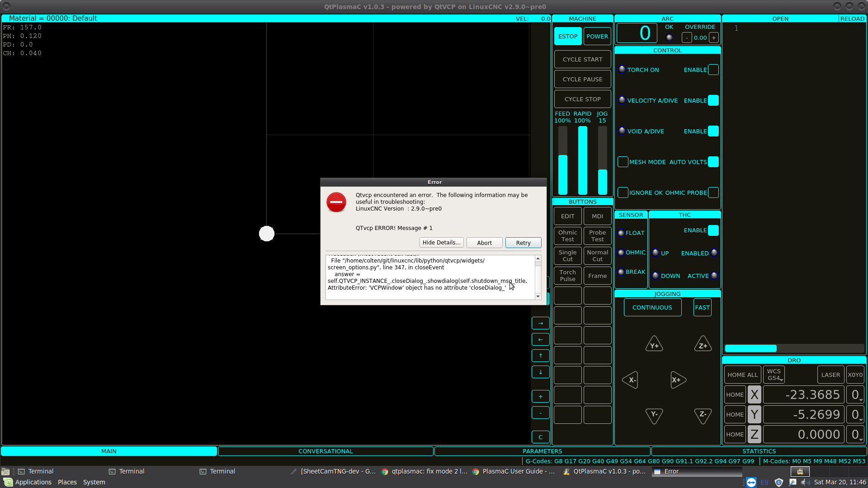Adjust RAPID override slider
Image resolution: width=868 pixels, height=488 pixels.
(583, 160)
